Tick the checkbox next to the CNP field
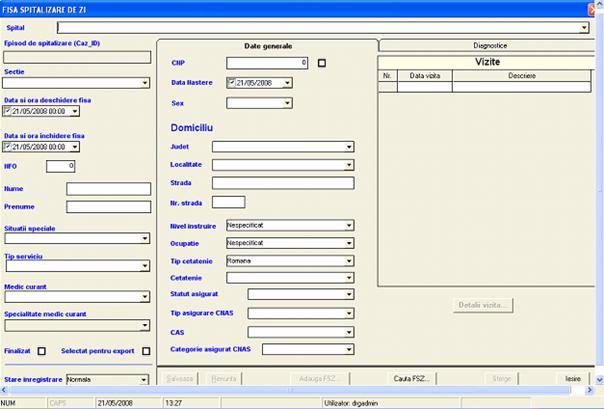604x409 pixels. (322, 63)
